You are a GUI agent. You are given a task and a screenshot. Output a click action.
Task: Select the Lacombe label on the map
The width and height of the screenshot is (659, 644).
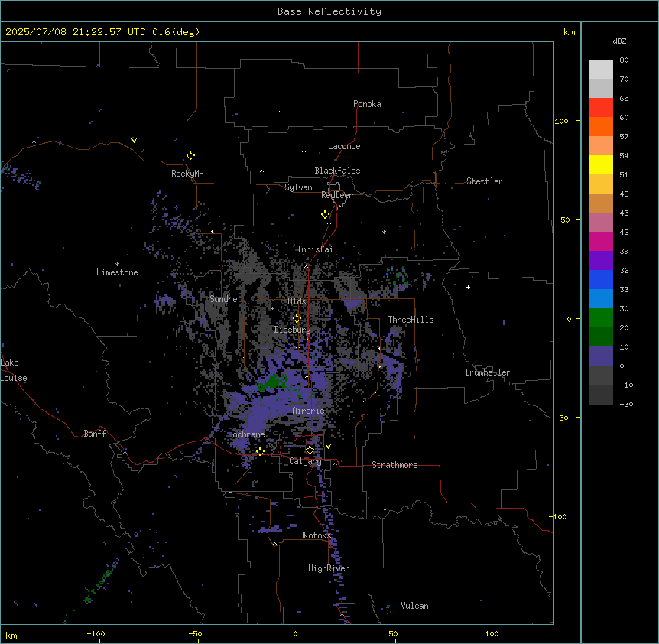[344, 146]
